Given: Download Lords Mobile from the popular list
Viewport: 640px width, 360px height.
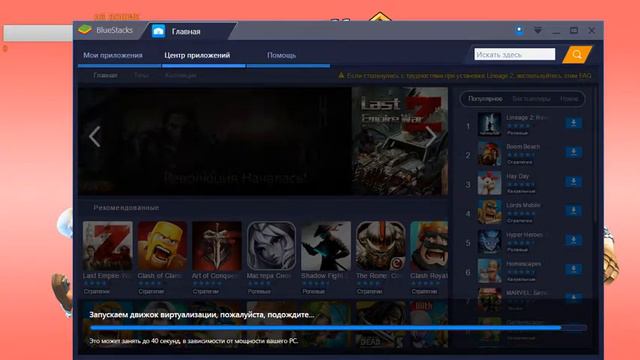Looking at the screenshot, I should (x=573, y=211).
